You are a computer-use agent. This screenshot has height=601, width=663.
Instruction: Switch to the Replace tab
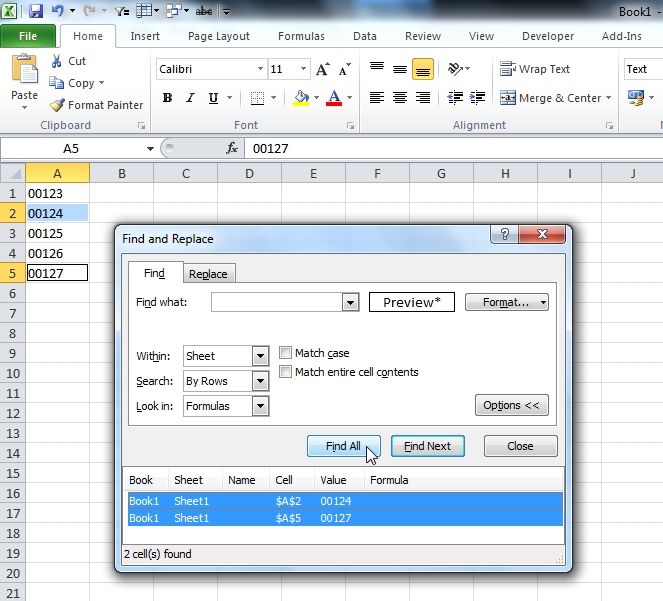click(208, 274)
